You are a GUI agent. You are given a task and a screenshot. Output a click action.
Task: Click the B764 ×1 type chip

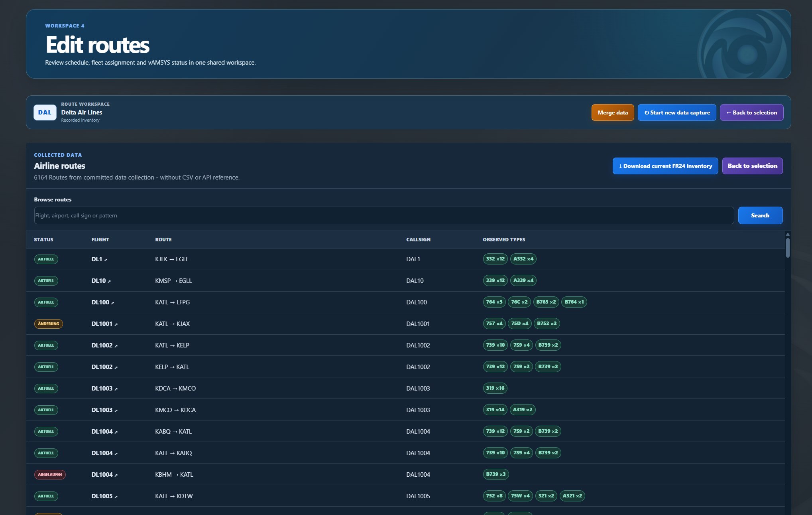[574, 302]
